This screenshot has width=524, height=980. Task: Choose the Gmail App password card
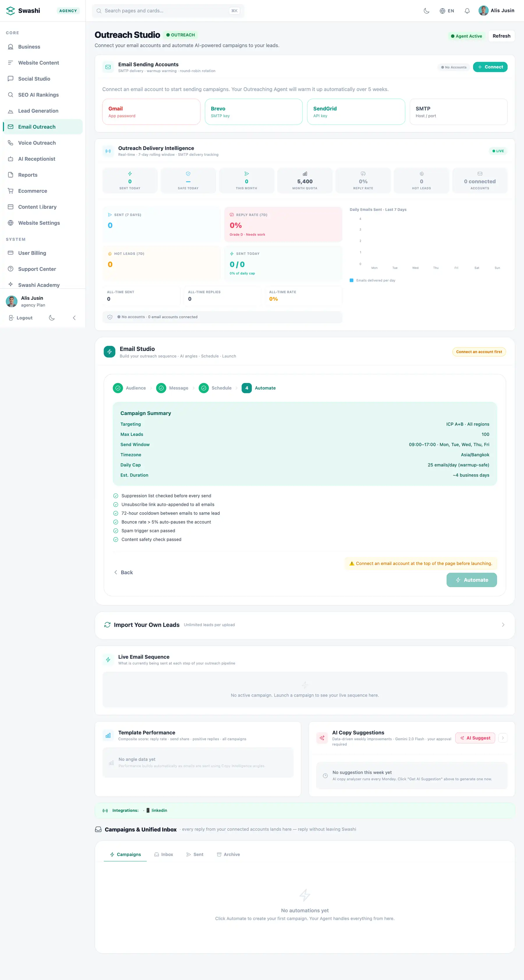(x=151, y=112)
